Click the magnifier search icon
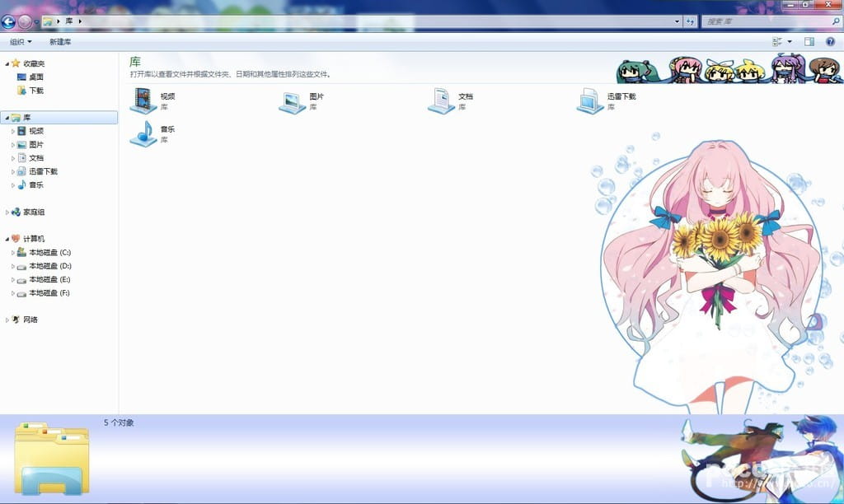This screenshot has height=504, width=844. pyautogui.click(x=836, y=21)
